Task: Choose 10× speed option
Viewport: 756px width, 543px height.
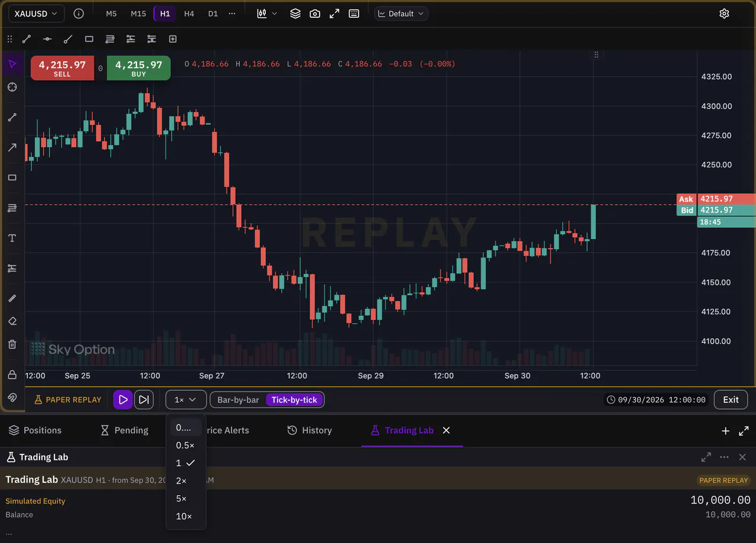Action: point(185,516)
